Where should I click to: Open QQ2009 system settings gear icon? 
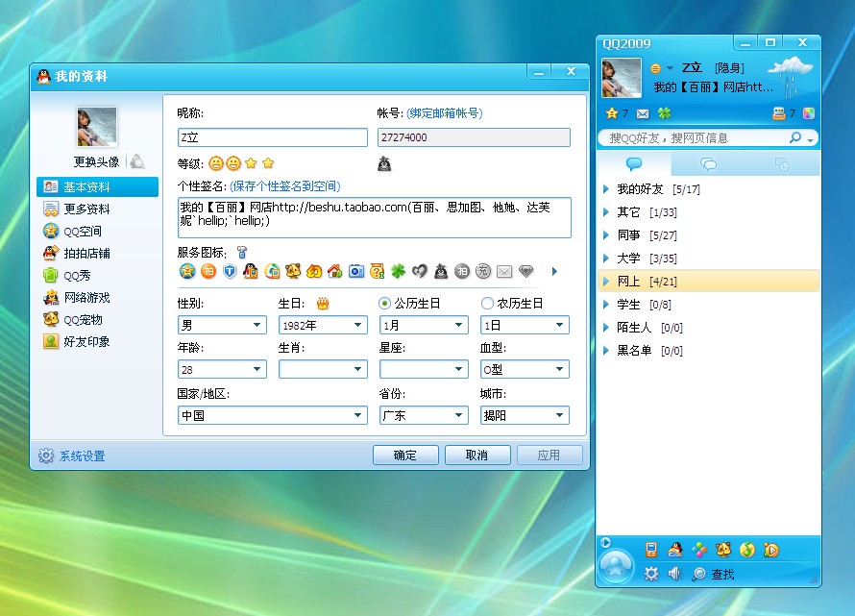(x=651, y=574)
